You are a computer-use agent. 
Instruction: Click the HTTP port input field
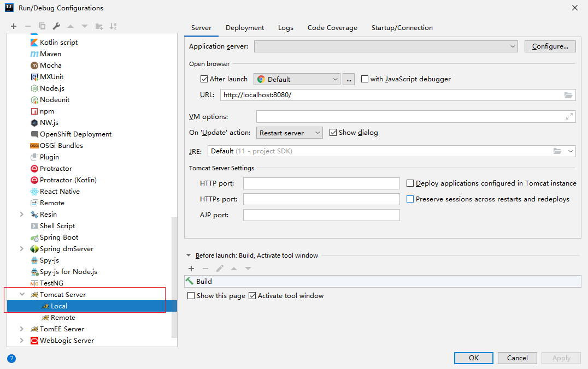[321, 183]
